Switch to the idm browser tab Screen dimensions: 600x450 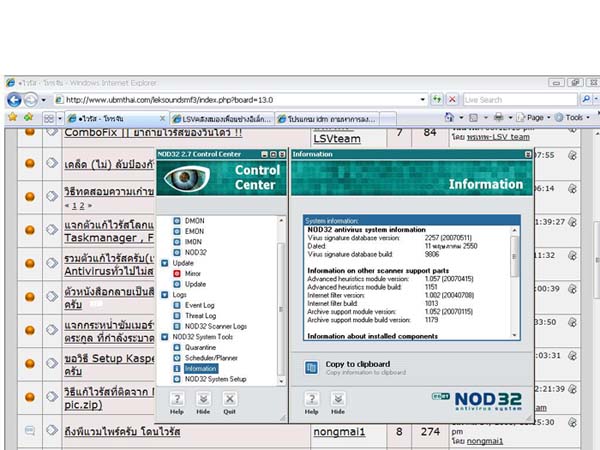point(327,119)
